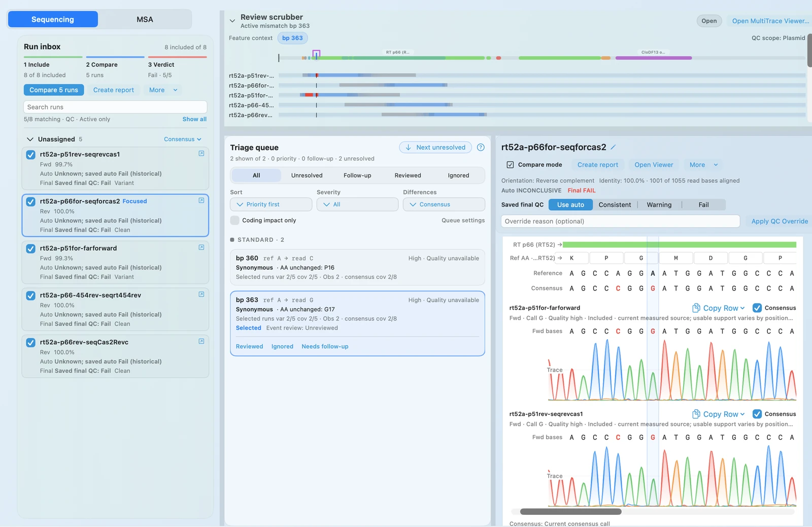Toggle Compare mode checkbox
This screenshot has width=812, height=527.
pyautogui.click(x=510, y=164)
